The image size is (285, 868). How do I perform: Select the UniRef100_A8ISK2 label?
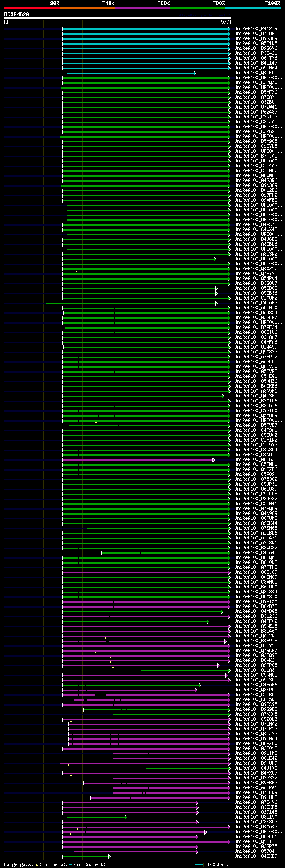(256, 254)
